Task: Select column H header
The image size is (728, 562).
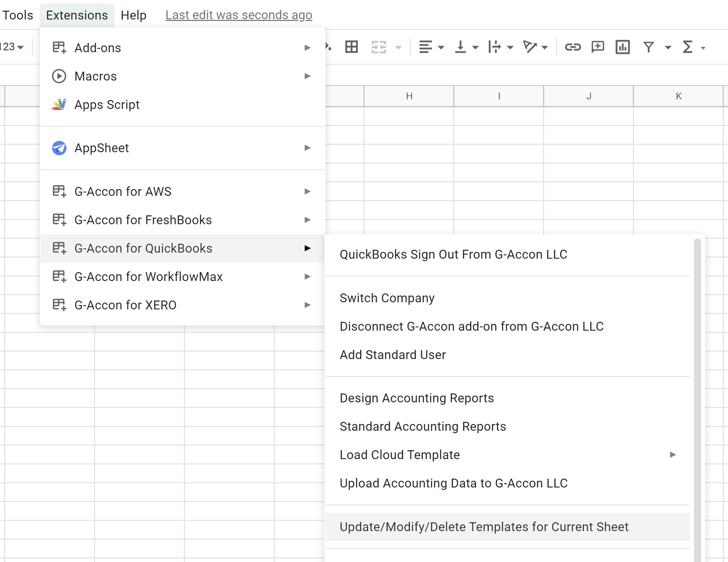Action: [x=409, y=96]
